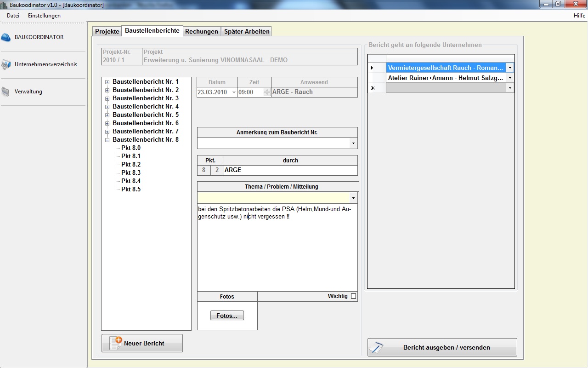
Task: Click the app icon in title bar
Action: click(5, 5)
